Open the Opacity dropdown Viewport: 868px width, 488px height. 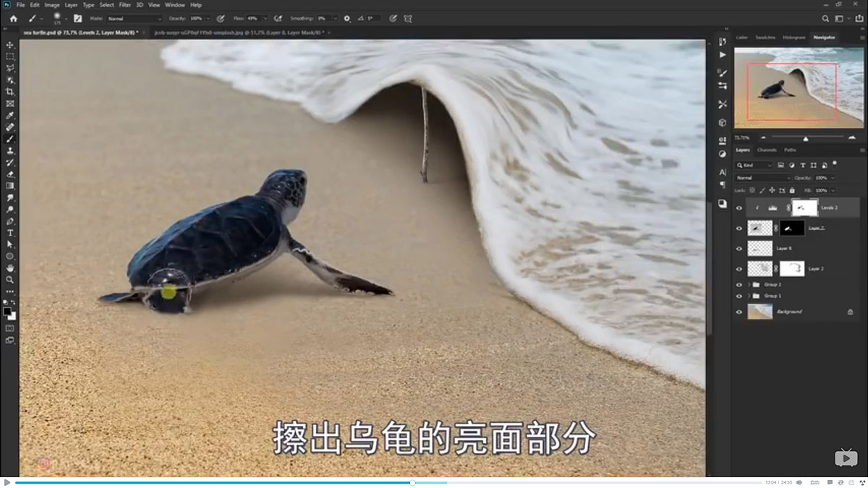coord(833,178)
